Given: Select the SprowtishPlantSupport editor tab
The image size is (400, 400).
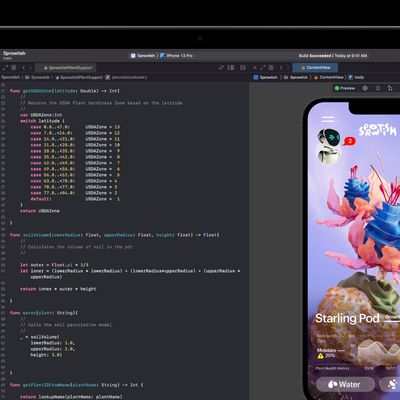Looking at the screenshot, I should point(66,68).
